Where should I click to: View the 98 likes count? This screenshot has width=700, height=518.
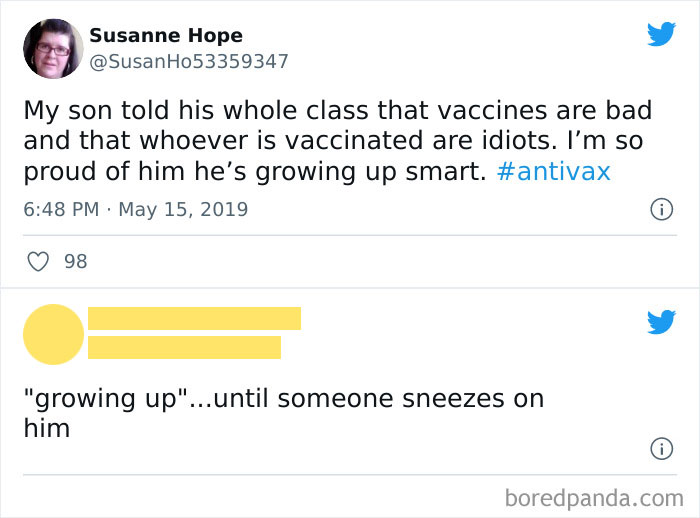pos(75,262)
